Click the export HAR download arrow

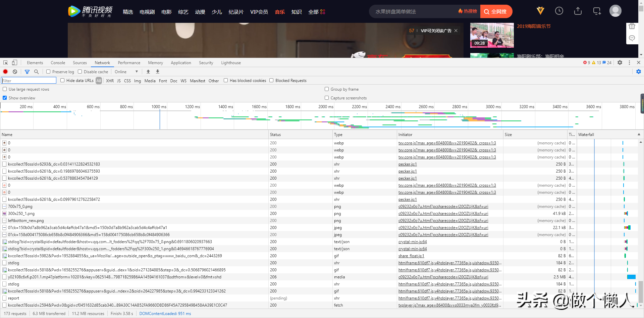click(x=158, y=72)
